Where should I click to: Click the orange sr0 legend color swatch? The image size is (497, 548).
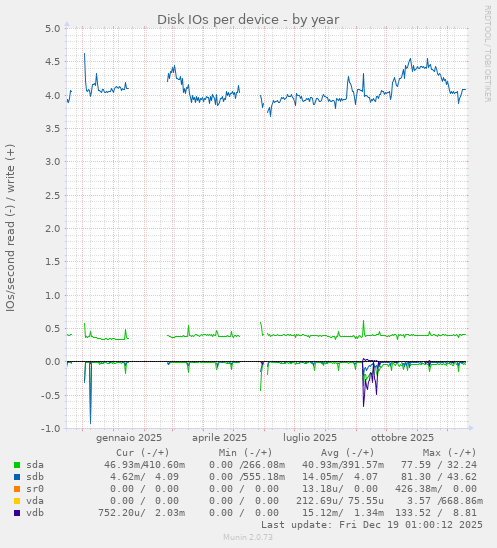(17, 489)
